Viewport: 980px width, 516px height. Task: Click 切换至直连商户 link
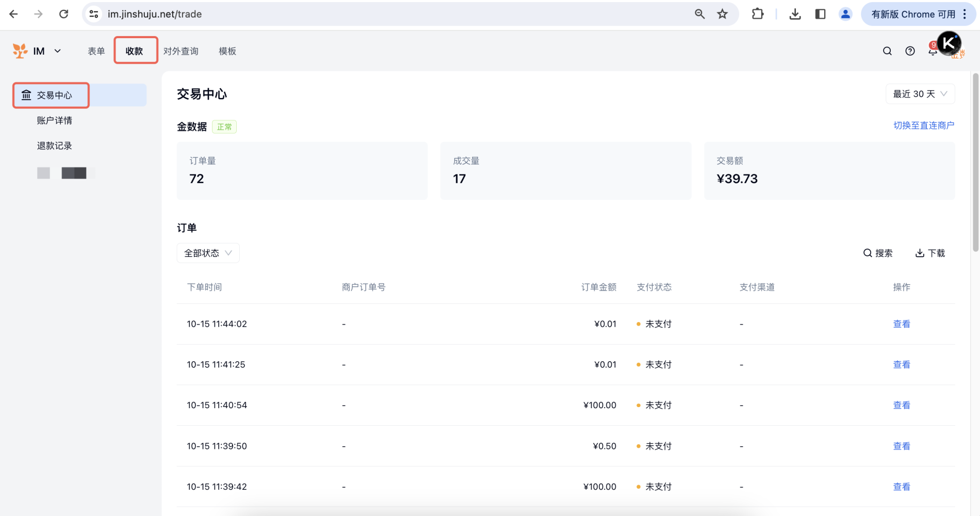click(x=923, y=125)
